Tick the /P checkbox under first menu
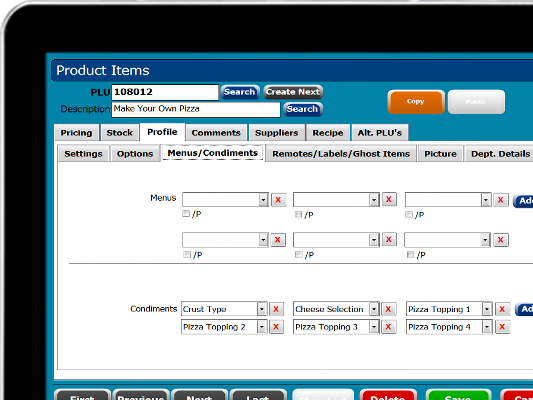 point(186,214)
